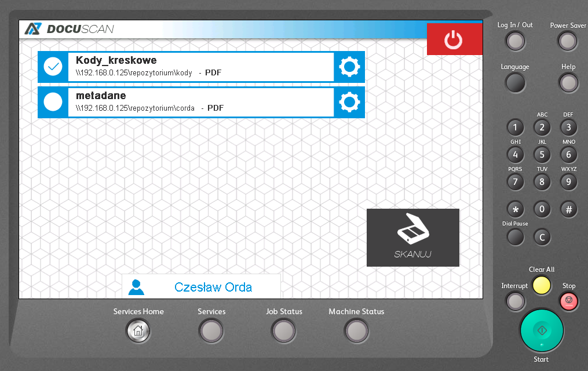Push the Help button
Image resolution: width=588 pixels, height=371 pixels.
pos(568,83)
